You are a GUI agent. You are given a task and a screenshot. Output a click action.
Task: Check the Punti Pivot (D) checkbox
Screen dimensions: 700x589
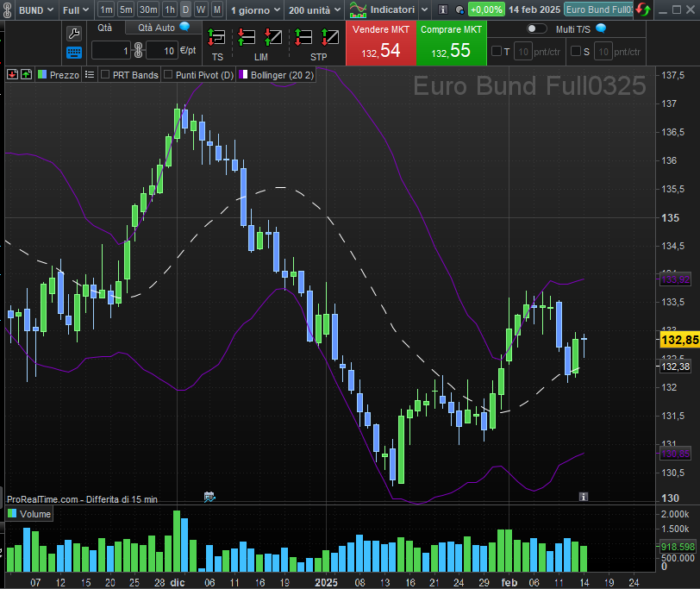168,74
